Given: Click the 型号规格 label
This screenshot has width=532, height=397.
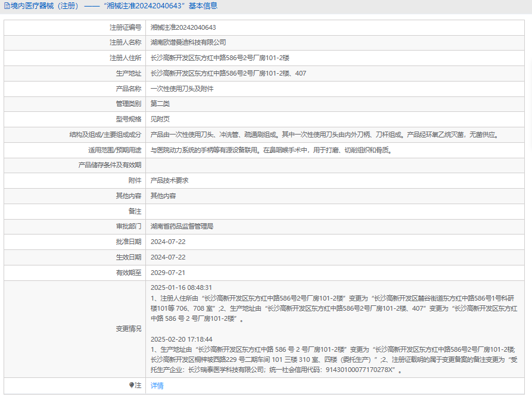Looking at the screenshot, I should click(129, 119).
